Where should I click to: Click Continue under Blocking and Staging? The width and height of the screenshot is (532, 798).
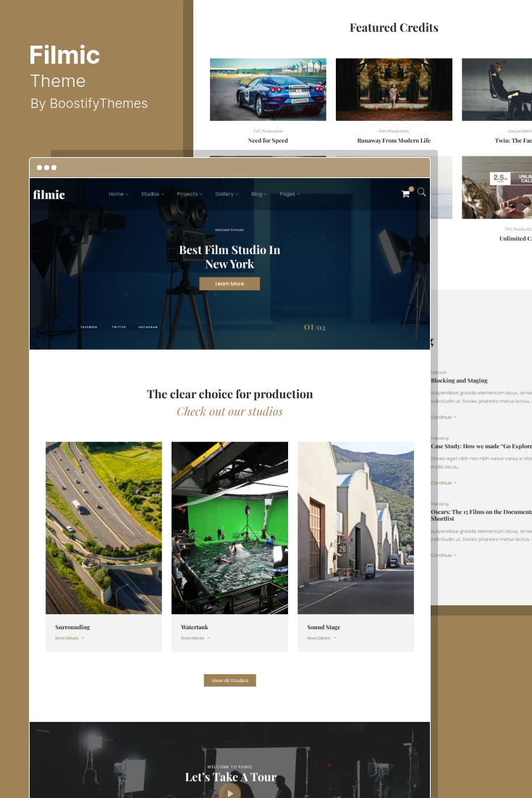coord(444,417)
